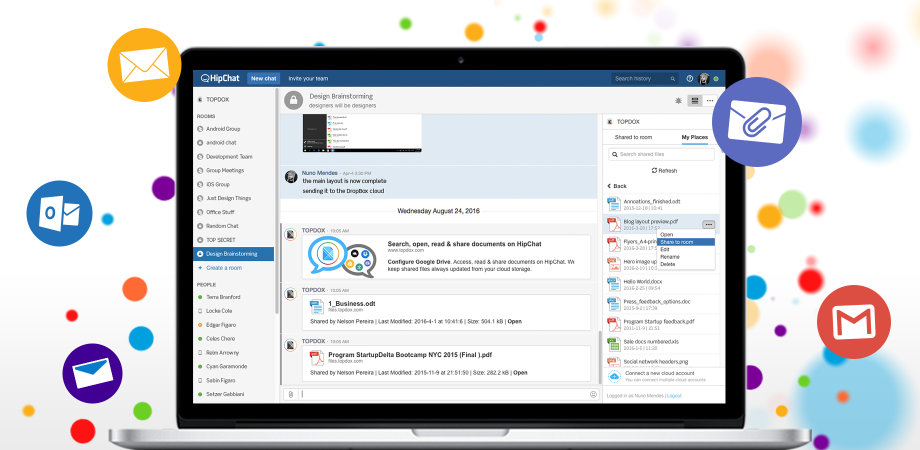Click the screenshot thumbnail at top of chat

coord(362,133)
